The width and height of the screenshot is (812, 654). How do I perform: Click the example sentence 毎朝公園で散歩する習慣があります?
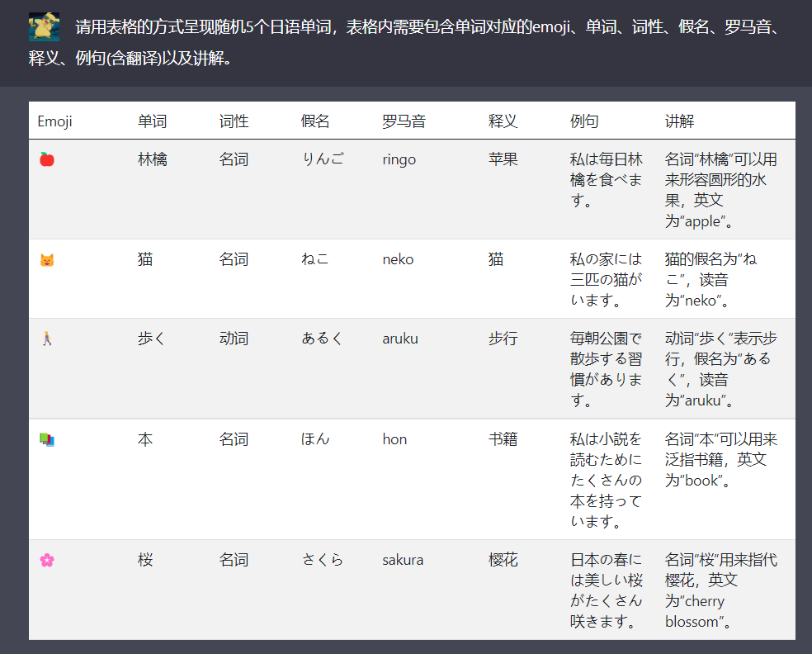tap(606, 369)
